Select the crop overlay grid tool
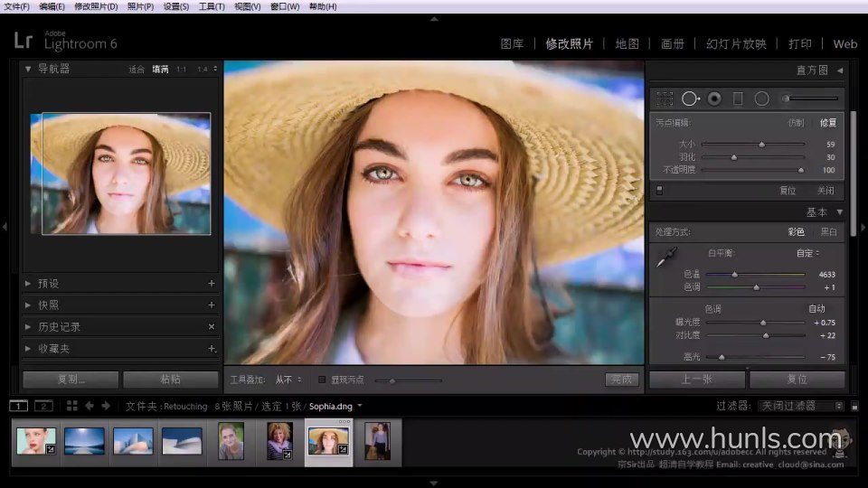Viewport: 868px width, 488px height. (665, 99)
